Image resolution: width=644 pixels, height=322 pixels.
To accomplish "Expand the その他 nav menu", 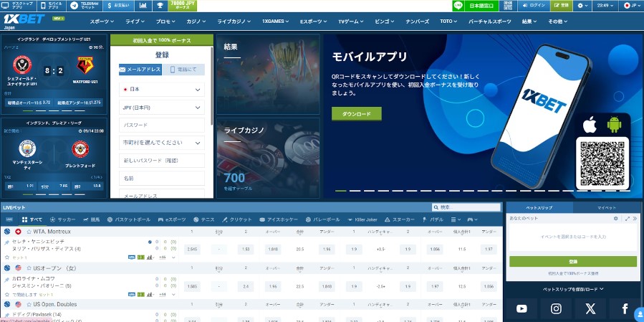I will 558,22.
